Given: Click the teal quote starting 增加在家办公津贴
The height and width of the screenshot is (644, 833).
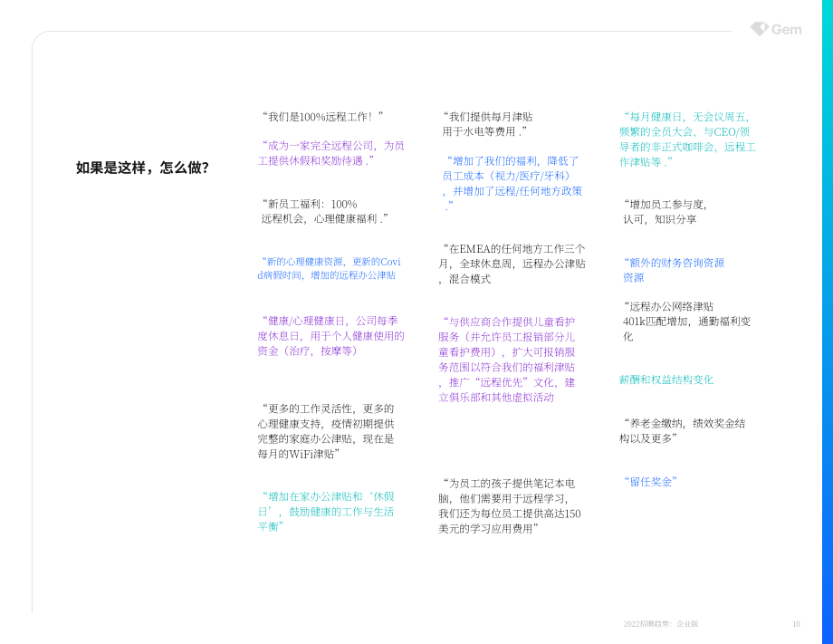Looking at the screenshot, I should pos(326,511).
